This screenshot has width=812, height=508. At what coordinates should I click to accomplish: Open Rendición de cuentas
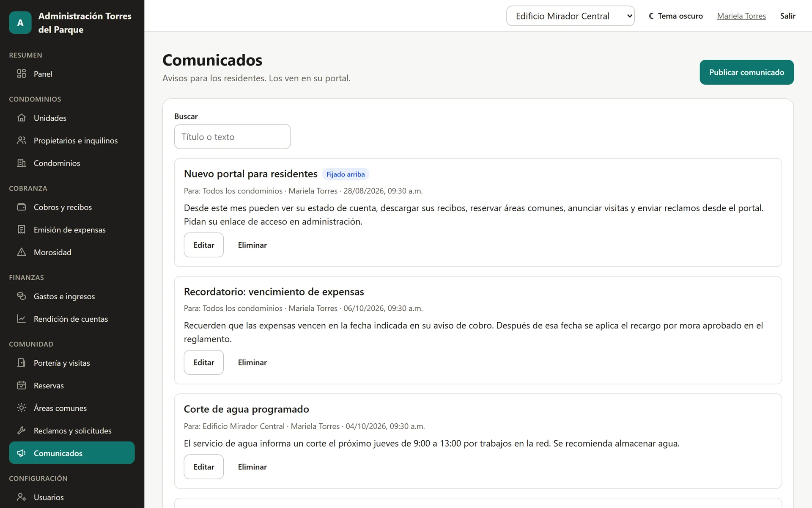point(72,319)
